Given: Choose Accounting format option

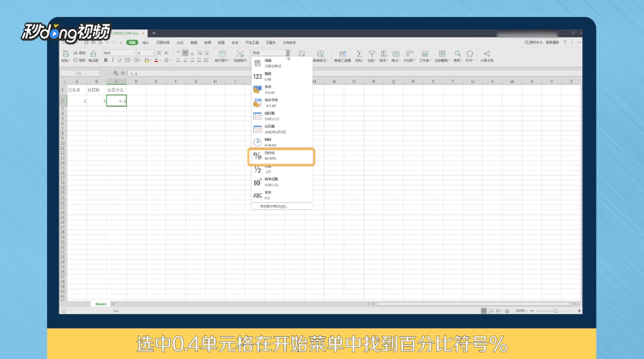Looking at the screenshot, I should click(282, 103).
